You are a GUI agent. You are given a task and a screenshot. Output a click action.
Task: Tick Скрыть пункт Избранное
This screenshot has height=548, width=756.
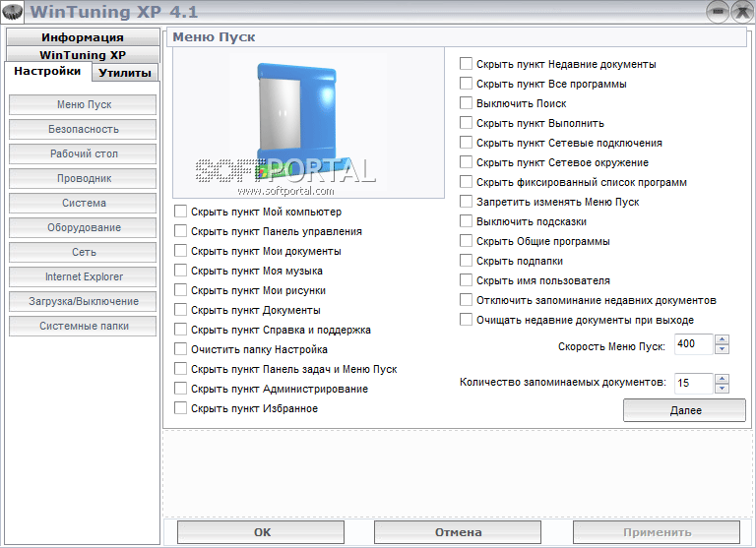[x=181, y=407]
